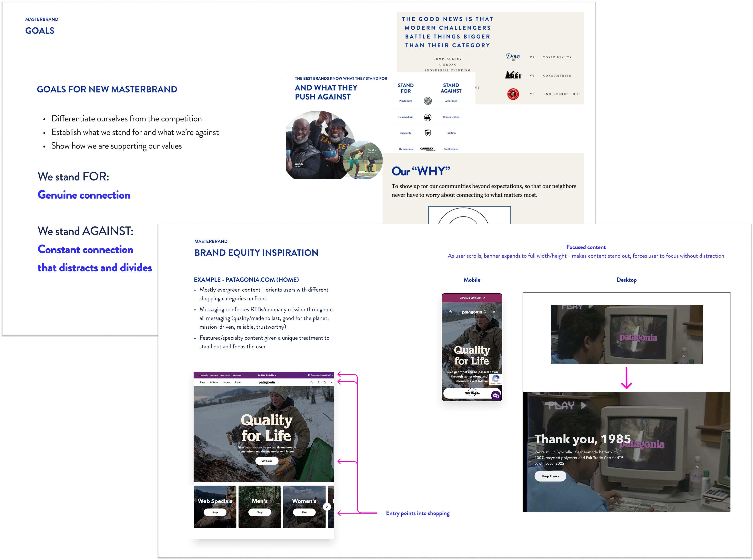The width and height of the screenshot is (753, 560).
Task: Click ENGINEERED FOOD label
Action: click(x=562, y=94)
